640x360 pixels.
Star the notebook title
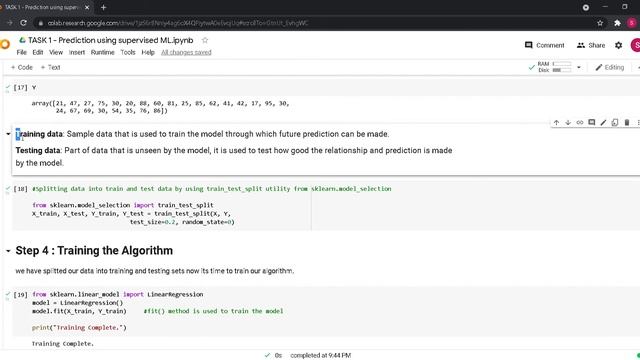(205, 40)
